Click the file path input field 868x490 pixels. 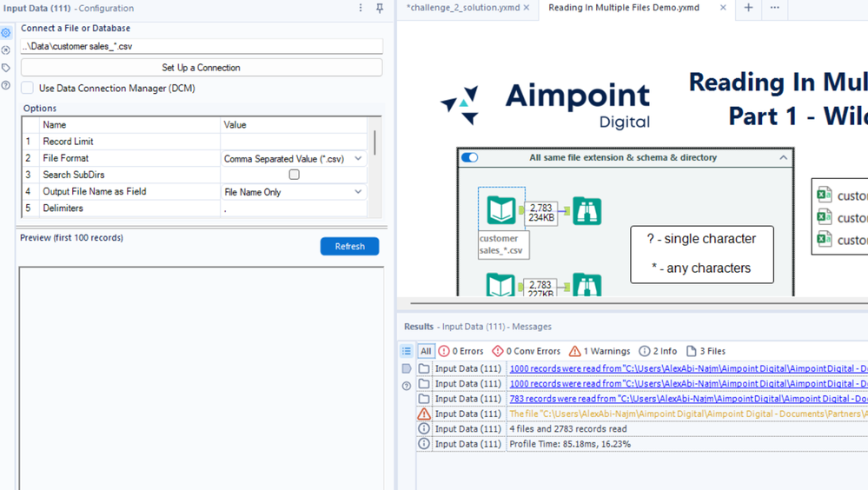click(x=202, y=47)
